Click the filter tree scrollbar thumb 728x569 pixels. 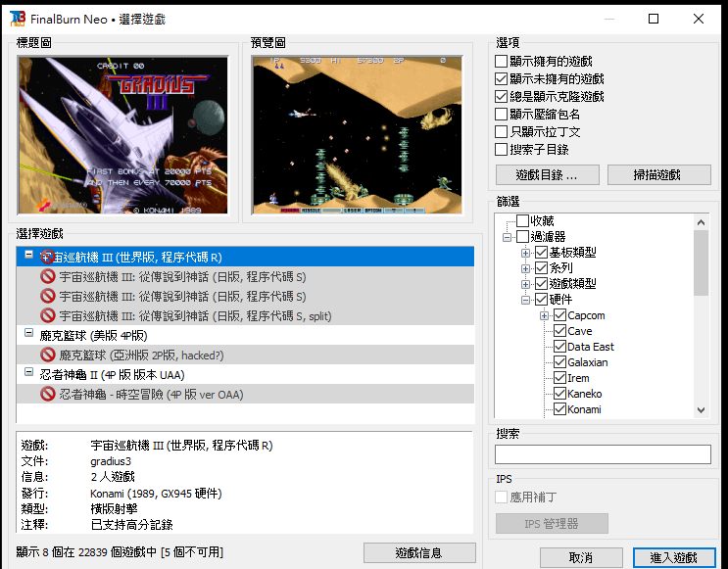pyautogui.click(x=702, y=262)
